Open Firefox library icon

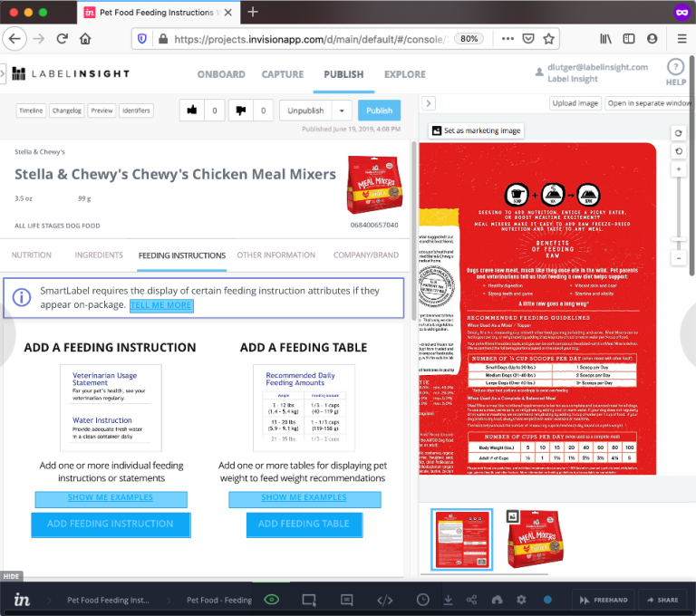pos(605,39)
